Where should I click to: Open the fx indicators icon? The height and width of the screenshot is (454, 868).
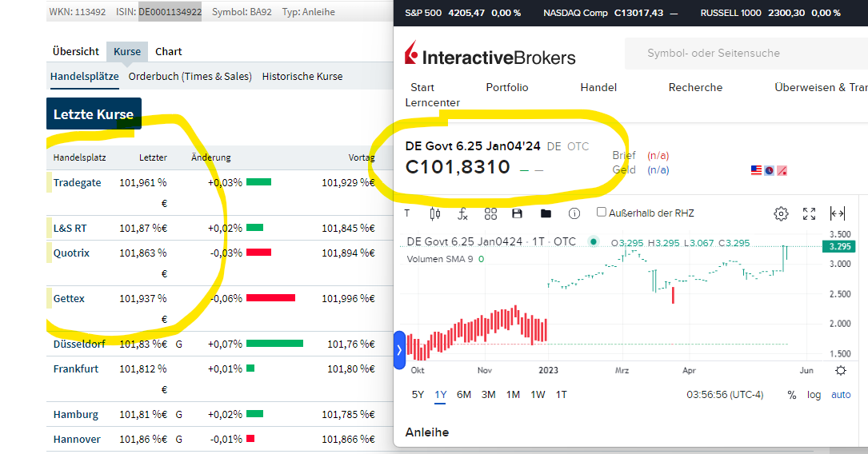pos(462,213)
